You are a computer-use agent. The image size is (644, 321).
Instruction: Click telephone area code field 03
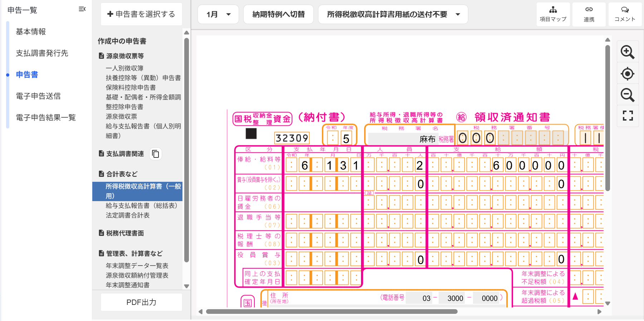click(x=419, y=298)
